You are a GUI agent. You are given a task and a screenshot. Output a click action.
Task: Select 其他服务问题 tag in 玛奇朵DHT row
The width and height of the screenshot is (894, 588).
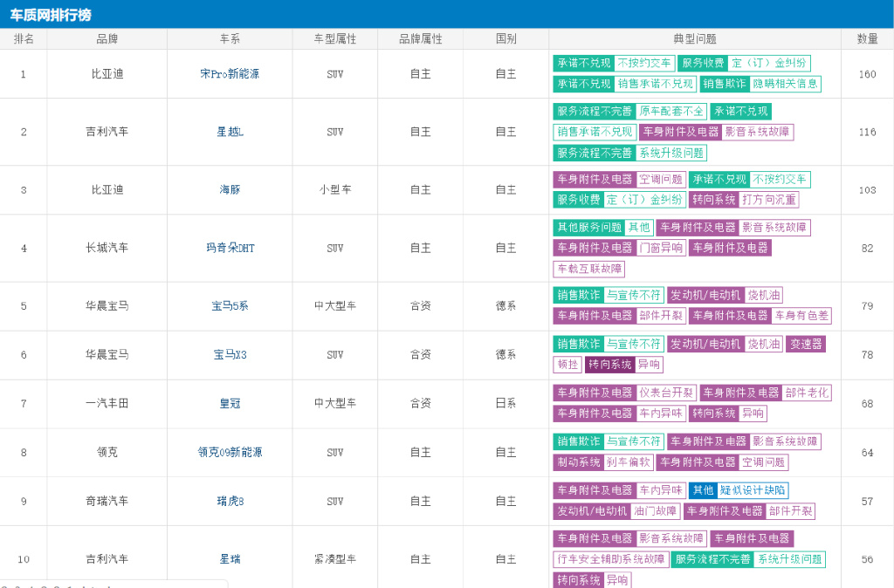coord(589,228)
